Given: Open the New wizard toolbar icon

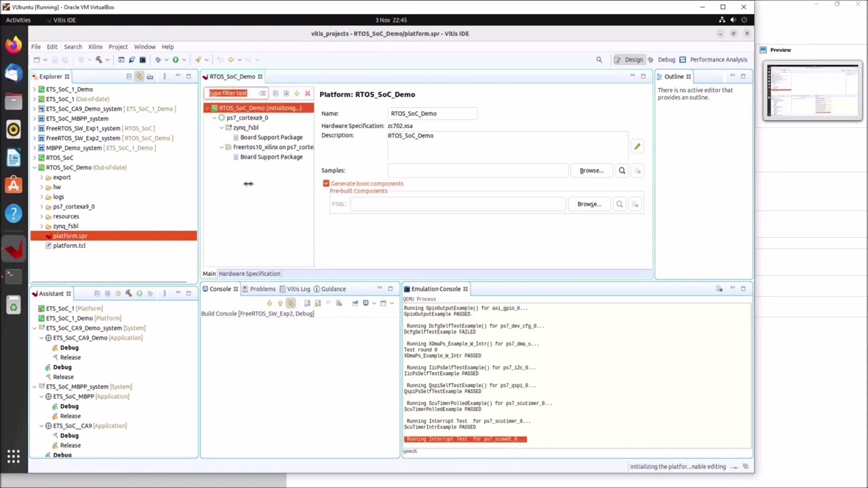Looking at the screenshot, I should 37,60.
